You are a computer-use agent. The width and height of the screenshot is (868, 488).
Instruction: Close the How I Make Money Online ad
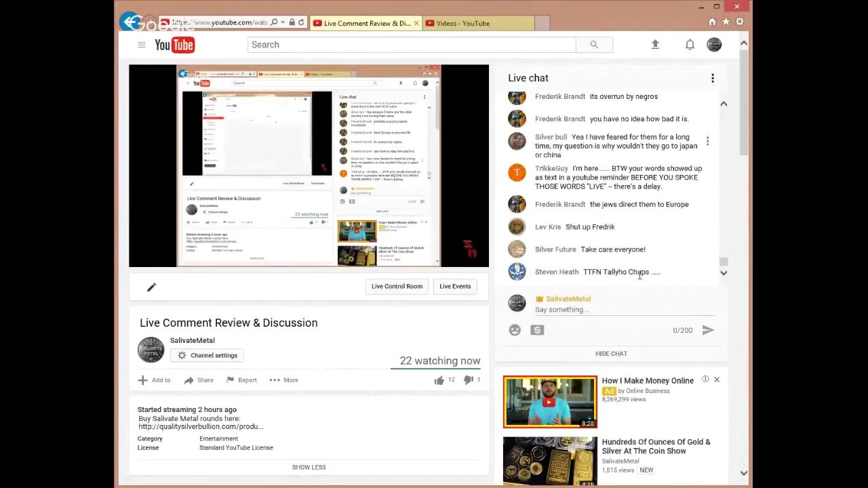717,380
